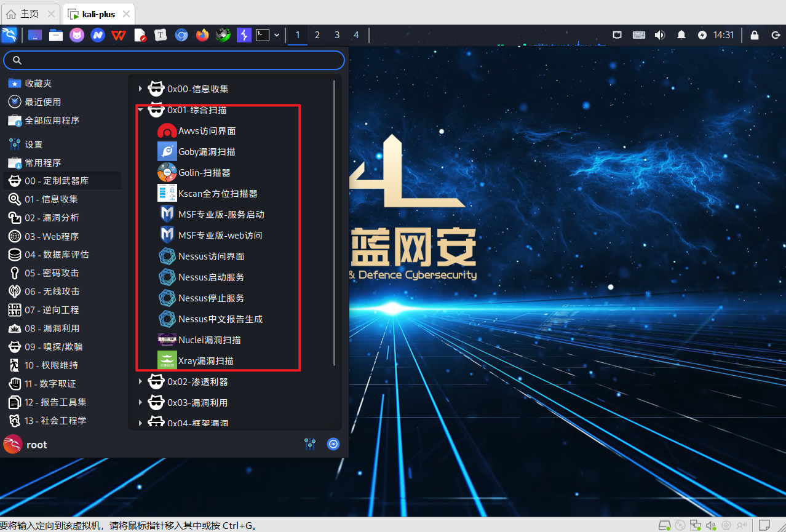The height and width of the screenshot is (532, 786).
Task: Focus the application menu search field
Action: 174,60
